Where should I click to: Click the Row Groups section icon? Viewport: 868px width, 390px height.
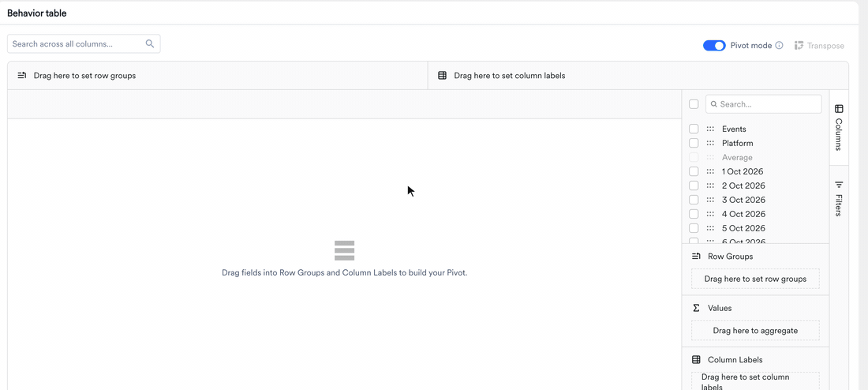697,257
